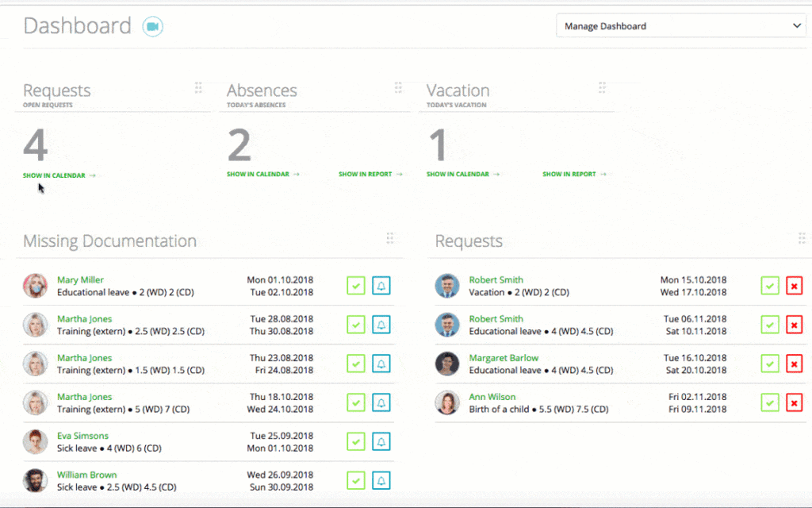Send reminder for William Brown's missing documentation
Image resolution: width=812 pixels, height=508 pixels.
[x=381, y=480]
